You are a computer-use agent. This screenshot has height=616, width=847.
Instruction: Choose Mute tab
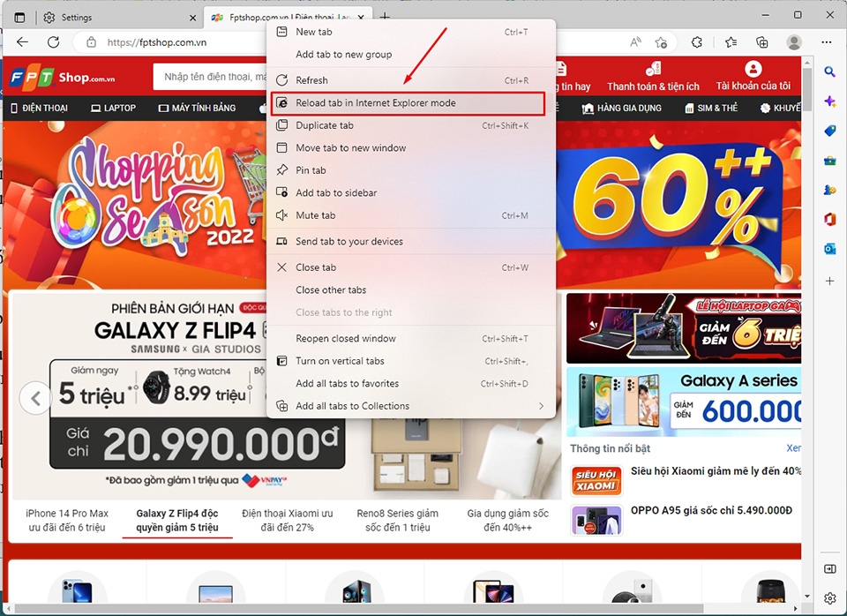pyautogui.click(x=411, y=215)
